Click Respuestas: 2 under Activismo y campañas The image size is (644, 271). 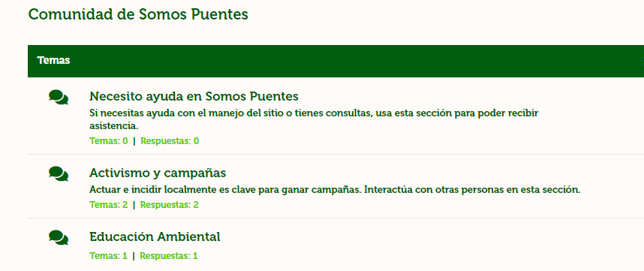[x=169, y=204]
